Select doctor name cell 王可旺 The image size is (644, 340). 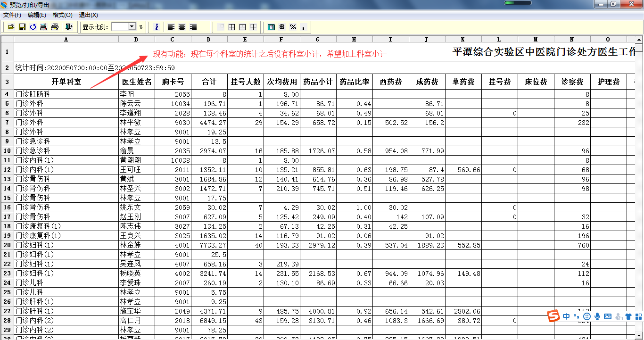tap(137, 170)
